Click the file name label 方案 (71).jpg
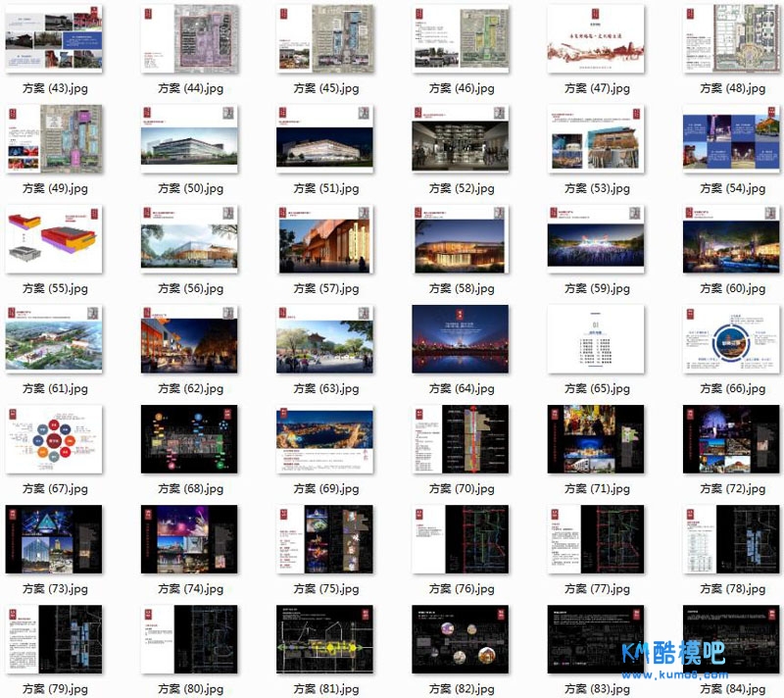 tap(597, 488)
